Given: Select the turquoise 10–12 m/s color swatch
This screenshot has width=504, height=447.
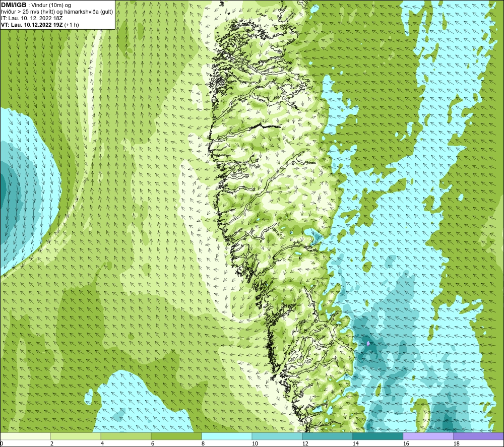Looking at the screenshot, I should (277, 436).
